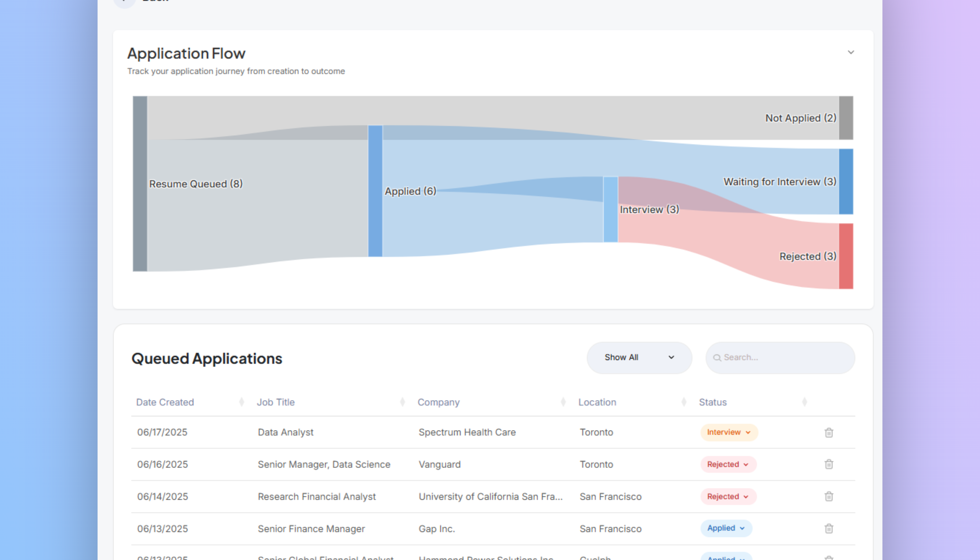980x560 pixels.
Task: Click the 06/14/2025 date cell
Action: [162, 497]
